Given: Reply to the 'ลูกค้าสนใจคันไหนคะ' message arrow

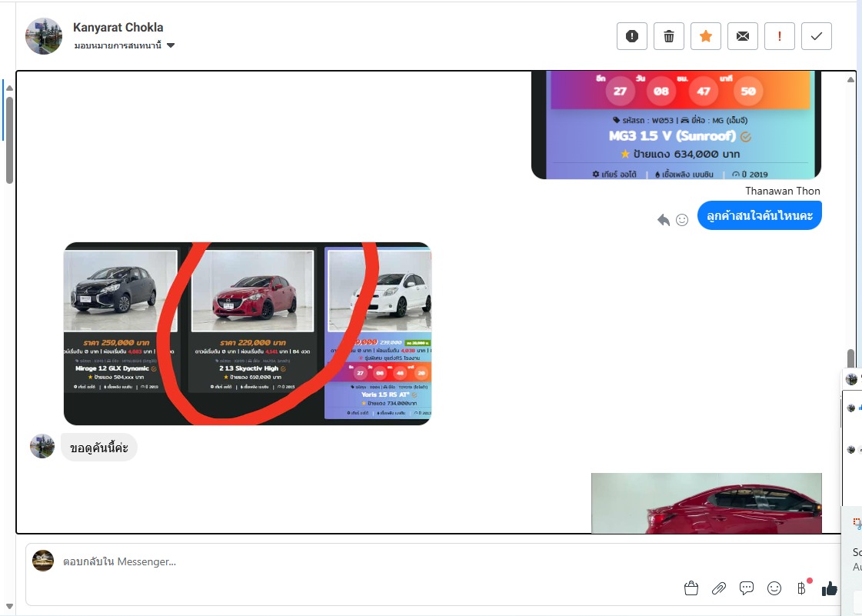Looking at the screenshot, I should 664,220.
